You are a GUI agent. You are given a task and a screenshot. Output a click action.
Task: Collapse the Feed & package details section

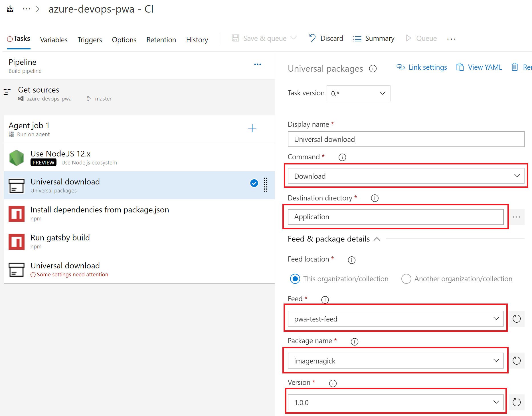tap(377, 239)
